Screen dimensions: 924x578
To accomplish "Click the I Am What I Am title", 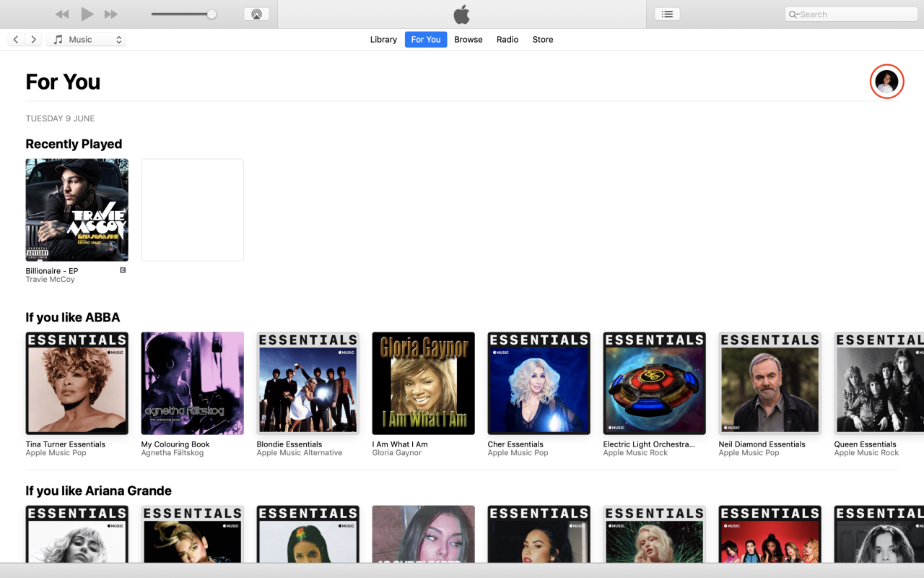I will [400, 444].
